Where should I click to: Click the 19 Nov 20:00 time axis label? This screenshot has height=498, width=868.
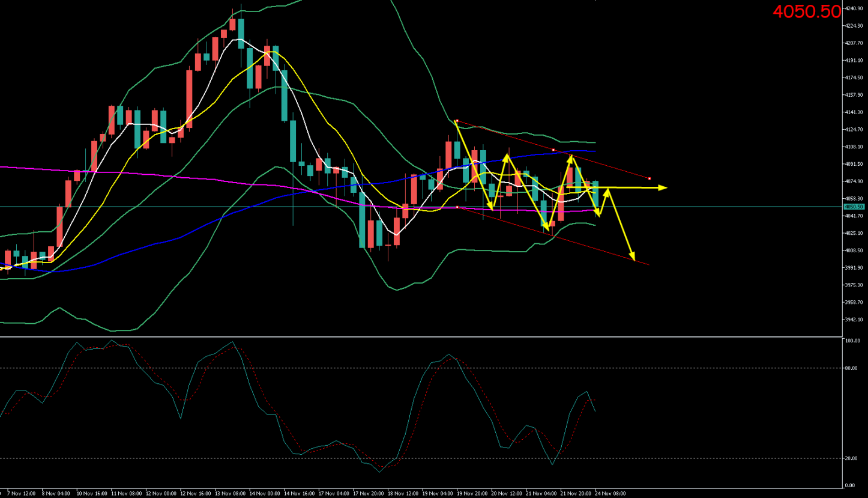coord(473,494)
